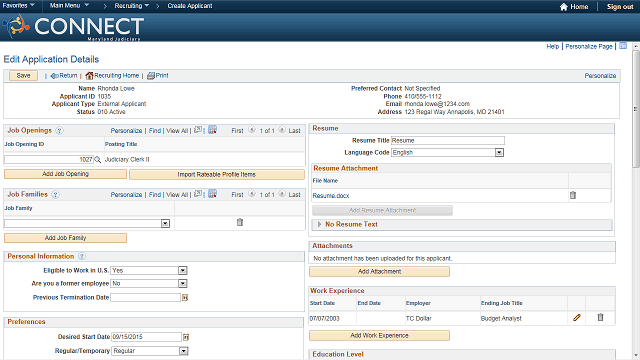
Task: Open Desired Start Date calendar picker
Action: click(x=186, y=337)
